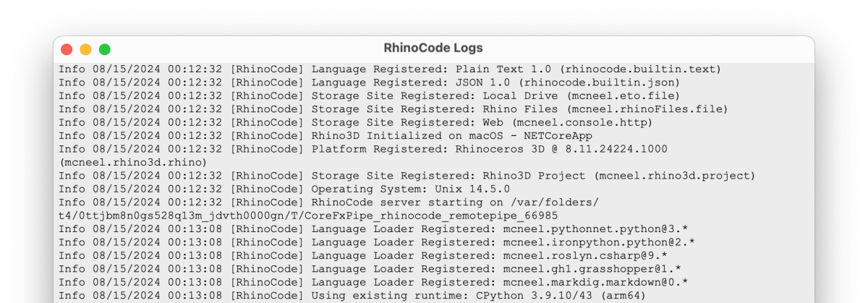
Task: Minimize the RhinoCode Logs window
Action: pyautogui.click(x=85, y=49)
